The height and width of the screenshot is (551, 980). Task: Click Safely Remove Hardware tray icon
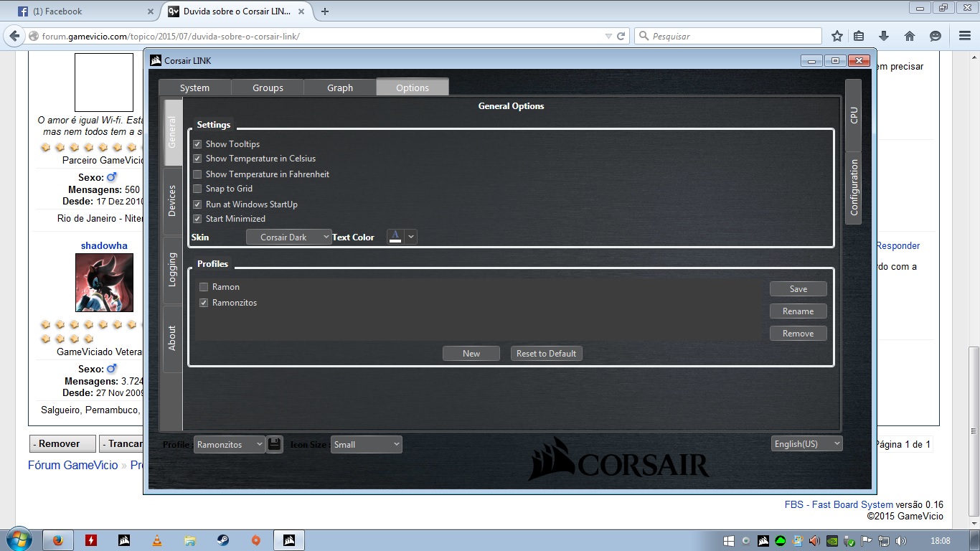click(x=849, y=541)
